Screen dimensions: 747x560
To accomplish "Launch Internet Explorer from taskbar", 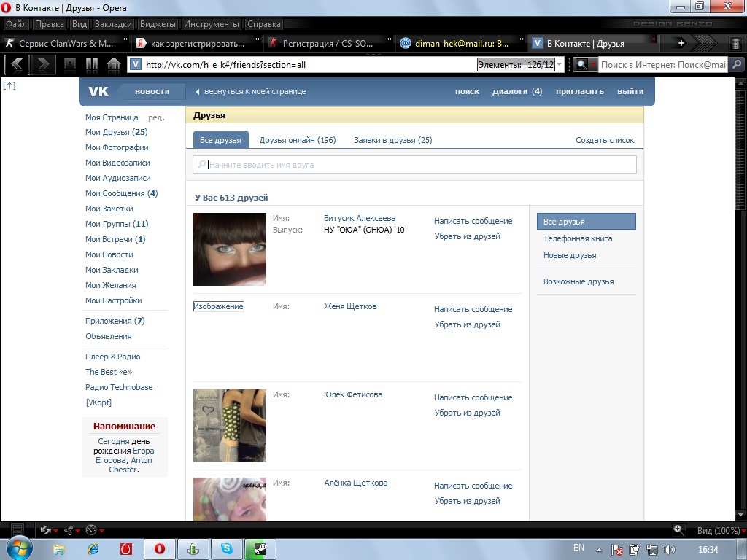I will point(93,550).
